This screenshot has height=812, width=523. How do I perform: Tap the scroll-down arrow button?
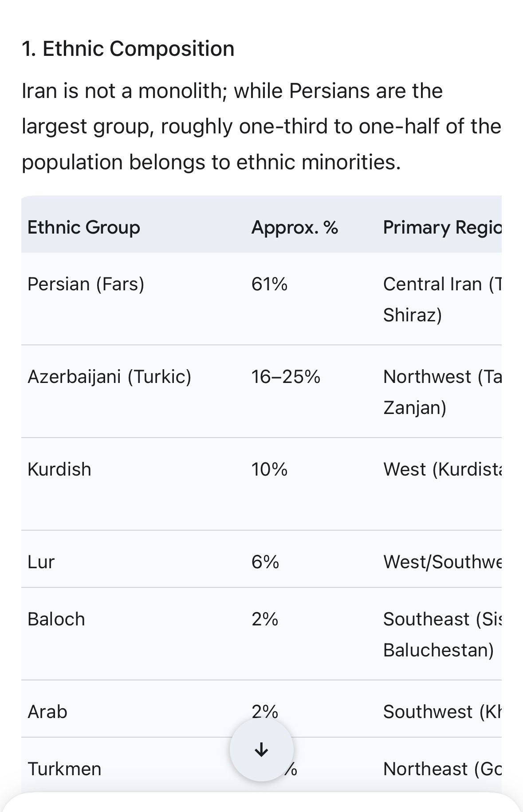(x=261, y=750)
